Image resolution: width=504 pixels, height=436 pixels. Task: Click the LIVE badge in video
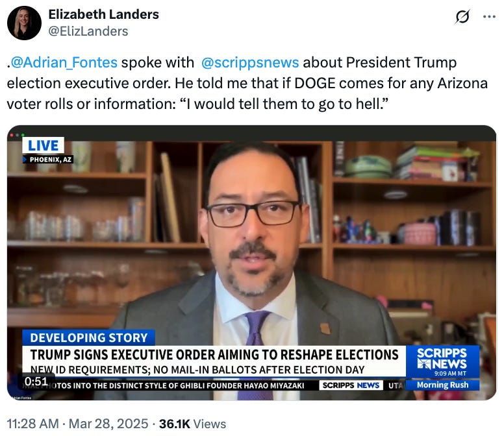click(x=43, y=145)
